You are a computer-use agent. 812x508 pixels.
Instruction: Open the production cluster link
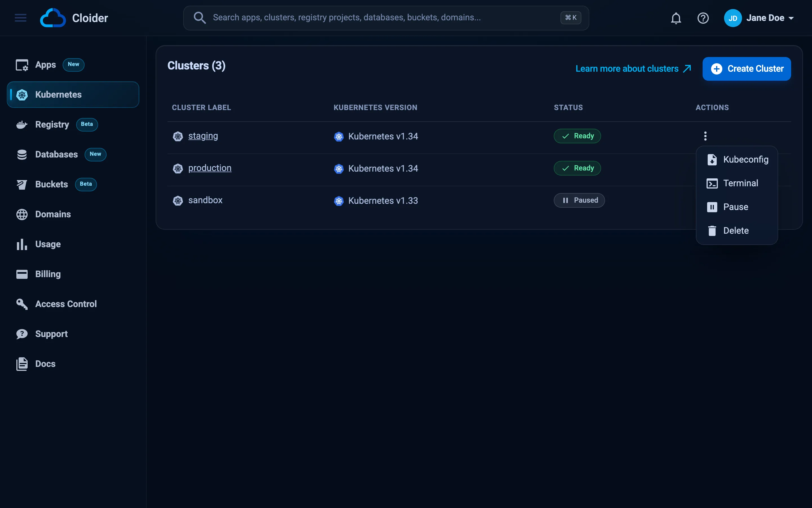pyautogui.click(x=210, y=168)
